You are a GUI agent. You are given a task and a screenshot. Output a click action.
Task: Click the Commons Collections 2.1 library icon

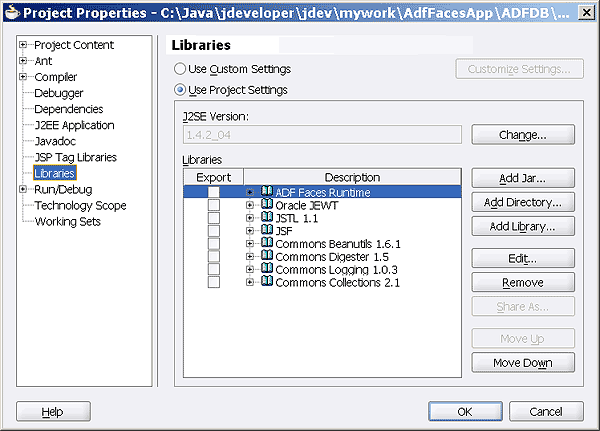[267, 283]
